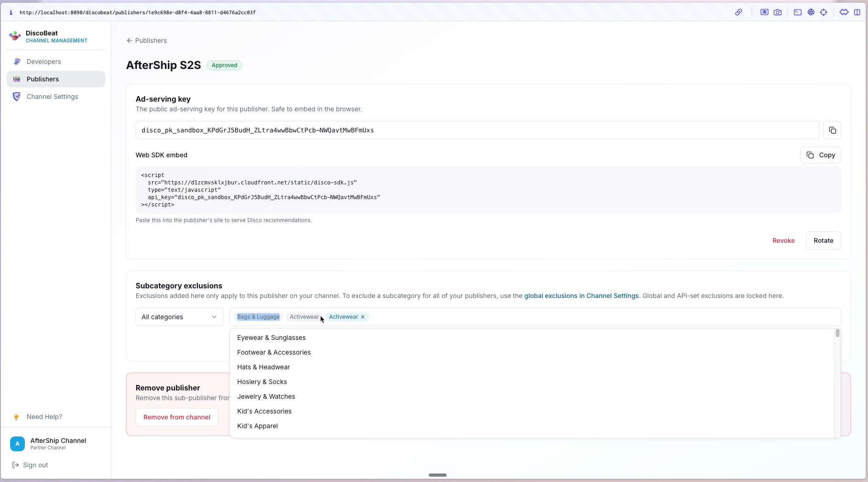This screenshot has width=868, height=482.
Task: Select Eyewear & Sunglasses from the list
Action: 532,338
